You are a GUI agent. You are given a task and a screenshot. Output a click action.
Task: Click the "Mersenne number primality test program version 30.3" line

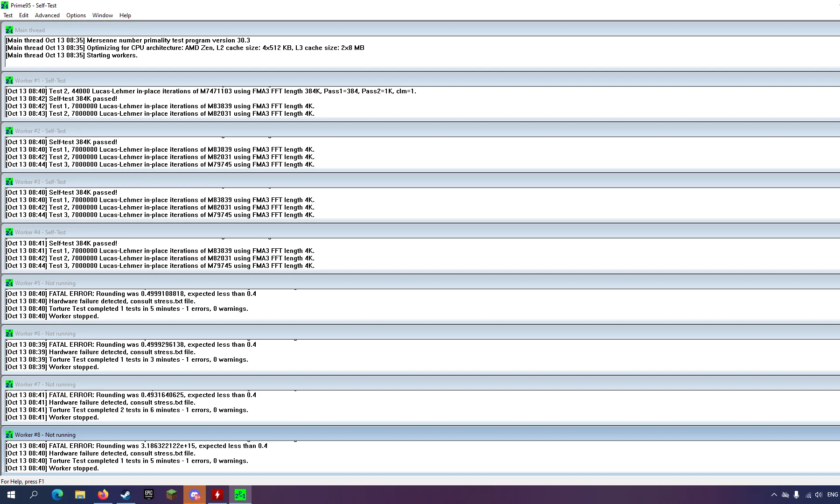128,40
